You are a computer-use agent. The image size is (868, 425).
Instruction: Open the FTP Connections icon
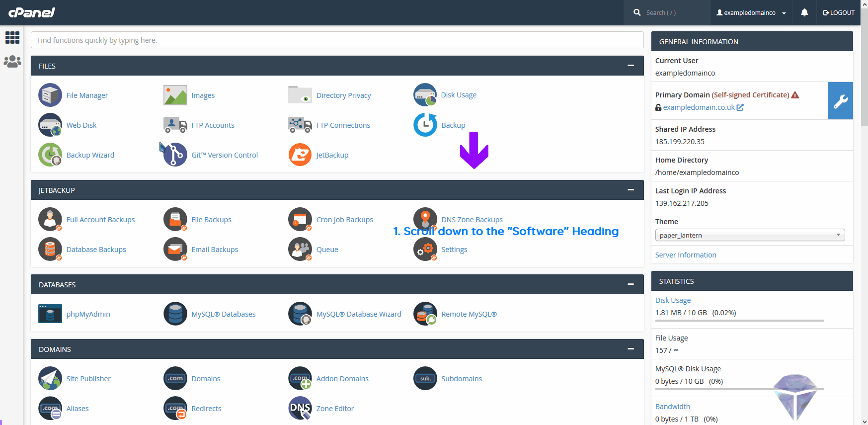coord(300,125)
